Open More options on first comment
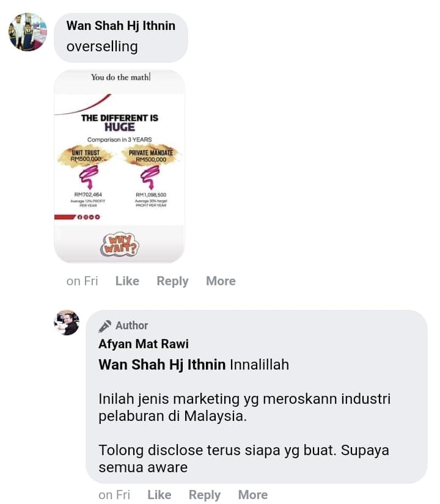 pos(221,281)
